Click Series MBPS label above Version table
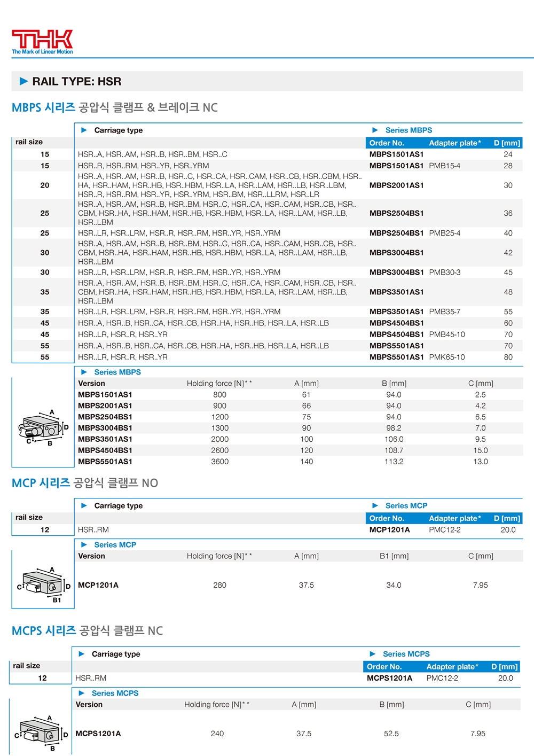The height and width of the screenshot is (756, 534). [117, 372]
